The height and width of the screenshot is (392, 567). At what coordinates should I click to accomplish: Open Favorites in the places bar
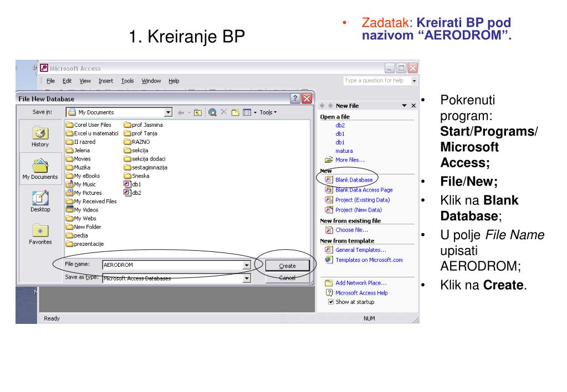40,234
